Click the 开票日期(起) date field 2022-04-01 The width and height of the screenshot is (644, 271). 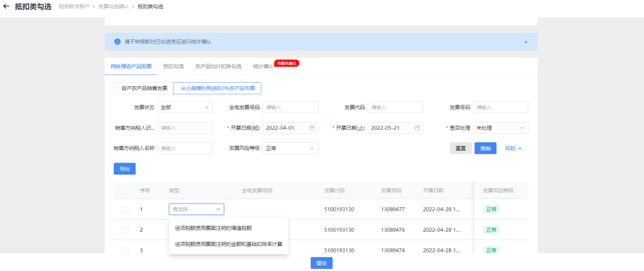(x=290, y=128)
